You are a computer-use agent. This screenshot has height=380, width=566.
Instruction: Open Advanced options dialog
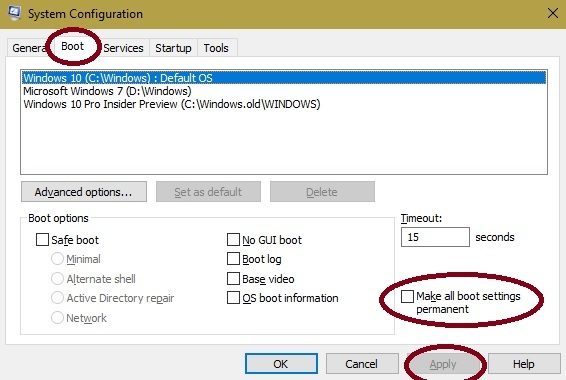[x=84, y=192]
